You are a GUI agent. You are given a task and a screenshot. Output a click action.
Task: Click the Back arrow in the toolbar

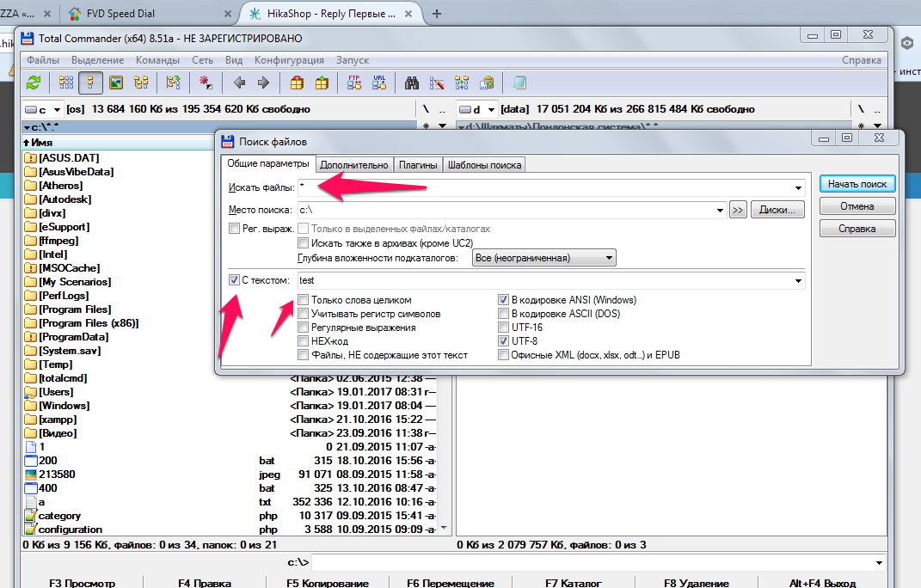pyautogui.click(x=239, y=83)
